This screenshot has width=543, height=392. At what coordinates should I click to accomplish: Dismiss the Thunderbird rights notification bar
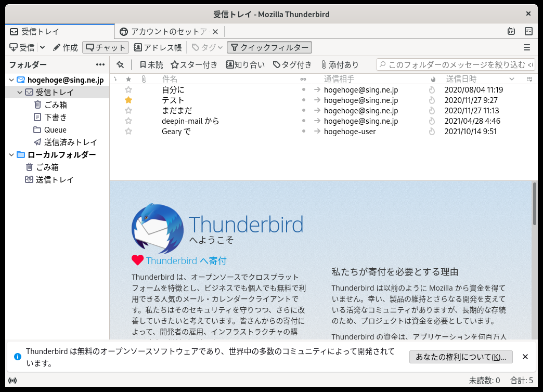525,357
